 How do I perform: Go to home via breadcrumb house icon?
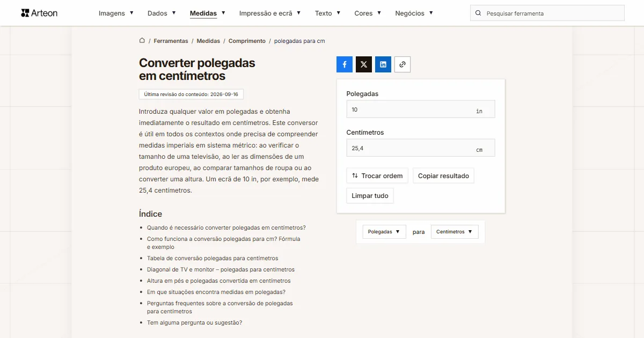point(142,41)
